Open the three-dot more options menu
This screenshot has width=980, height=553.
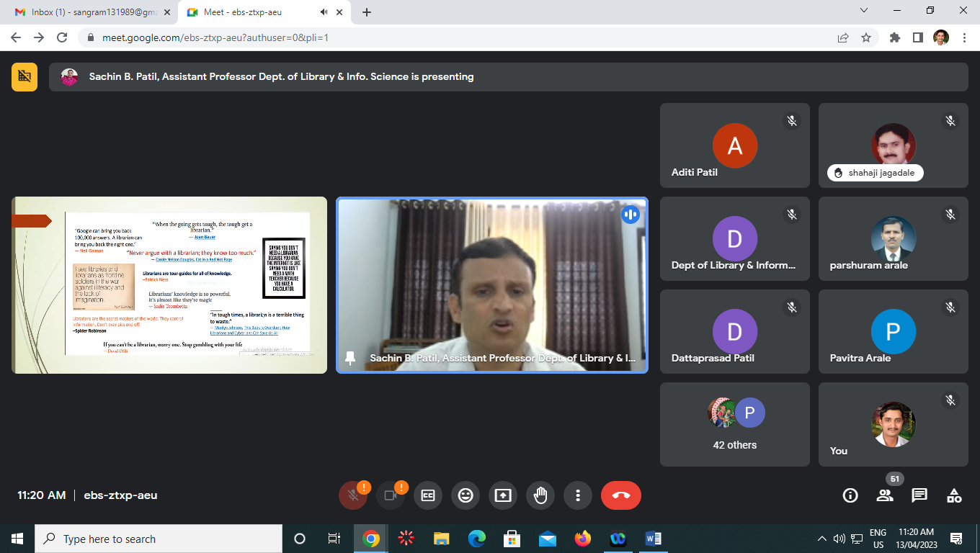[578, 495]
